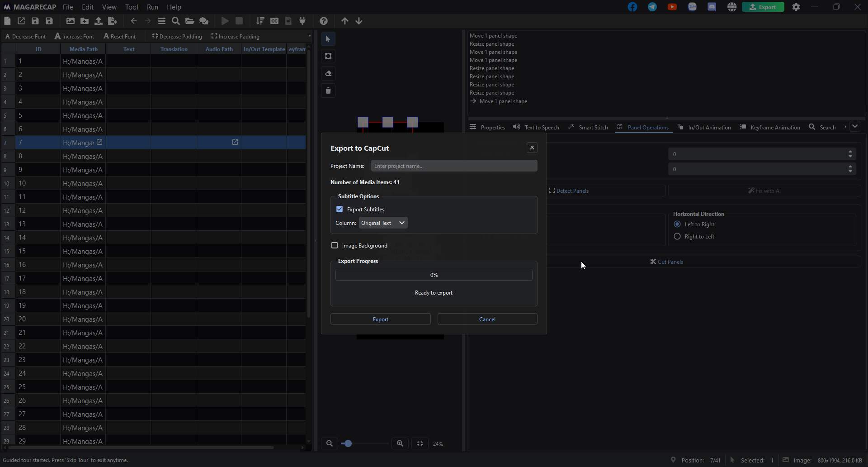868x467 pixels.
Task: Click the upload icon in toolbar
Action: (99, 21)
